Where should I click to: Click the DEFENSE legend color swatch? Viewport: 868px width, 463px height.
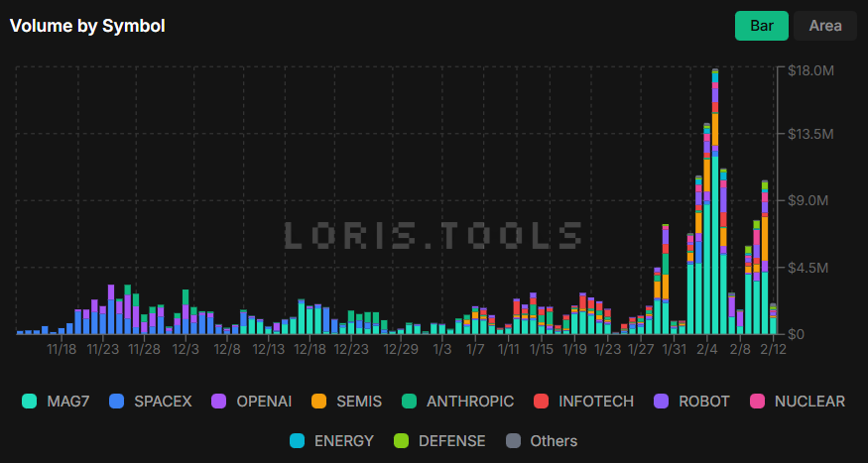point(402,441)
